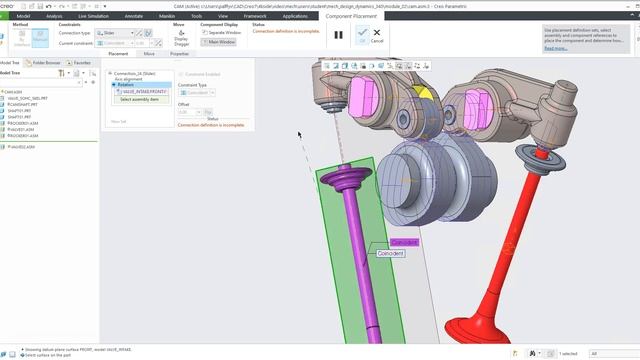Open the selection filter dropdown showing All
Image resolution: width=640 pixels, height=360 pixels.
pyautogui.click(x=614, y=353)
